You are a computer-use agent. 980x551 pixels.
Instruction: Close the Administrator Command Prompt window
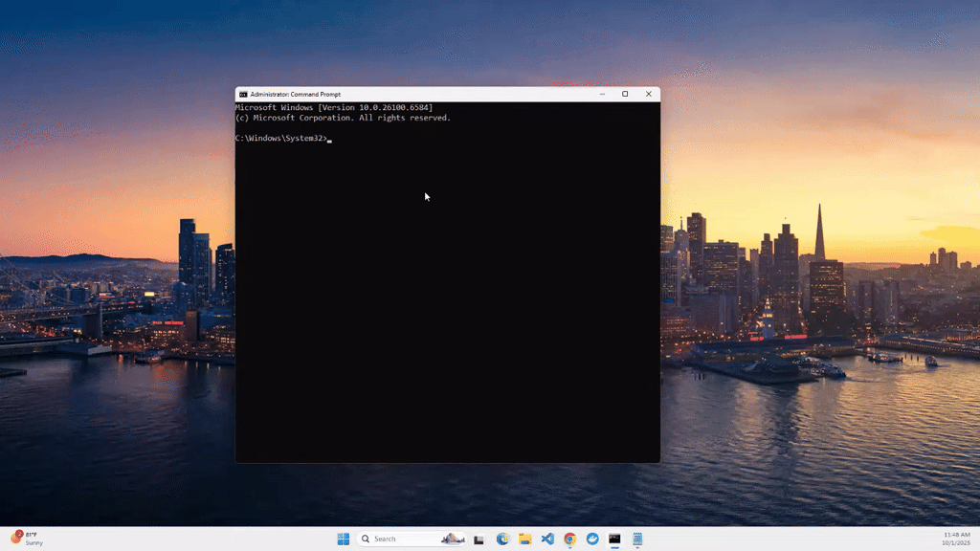tap(648, 95)
